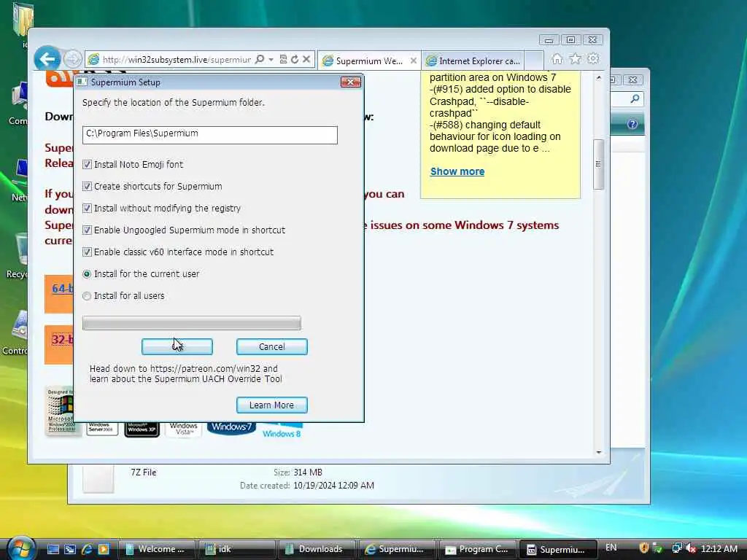
Task: Click the EN language indicator
Action: point(611,548)
